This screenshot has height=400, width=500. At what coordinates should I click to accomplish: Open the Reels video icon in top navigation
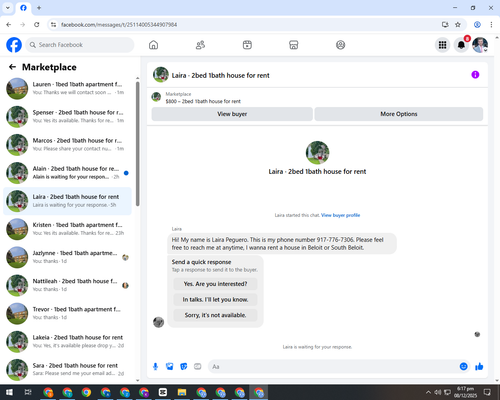[247, 45]
